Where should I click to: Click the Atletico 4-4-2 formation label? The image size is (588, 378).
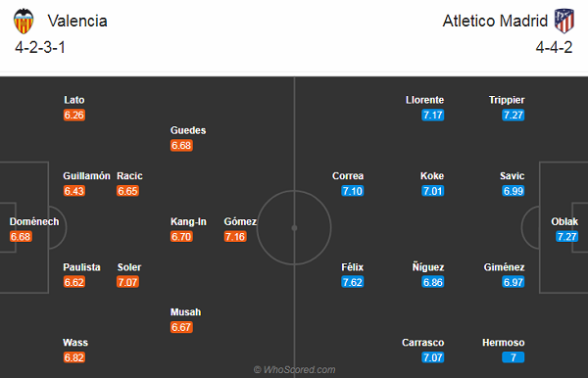tap(554, 48)
